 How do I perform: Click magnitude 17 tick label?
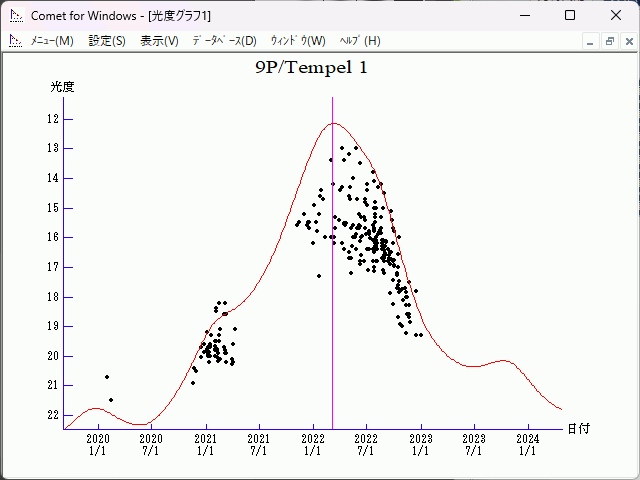[x=53, y=267]
